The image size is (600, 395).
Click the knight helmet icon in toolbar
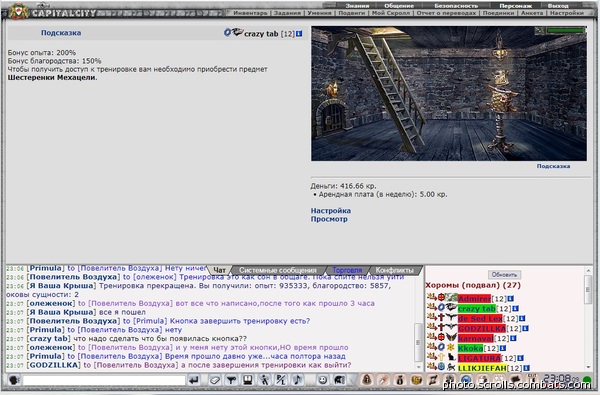point(339,380)
